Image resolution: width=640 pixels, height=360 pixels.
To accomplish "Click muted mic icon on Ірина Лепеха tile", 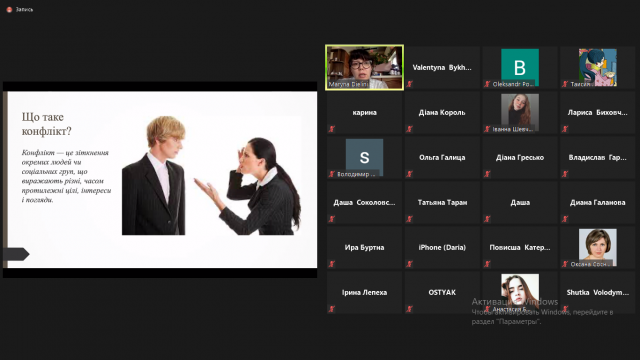I will (332, 309).
